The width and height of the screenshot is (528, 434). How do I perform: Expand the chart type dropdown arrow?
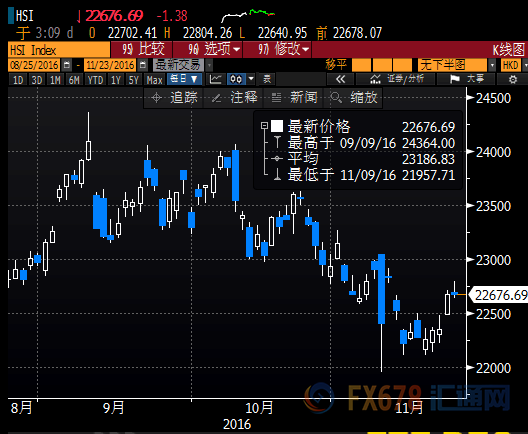pos(251,79)
